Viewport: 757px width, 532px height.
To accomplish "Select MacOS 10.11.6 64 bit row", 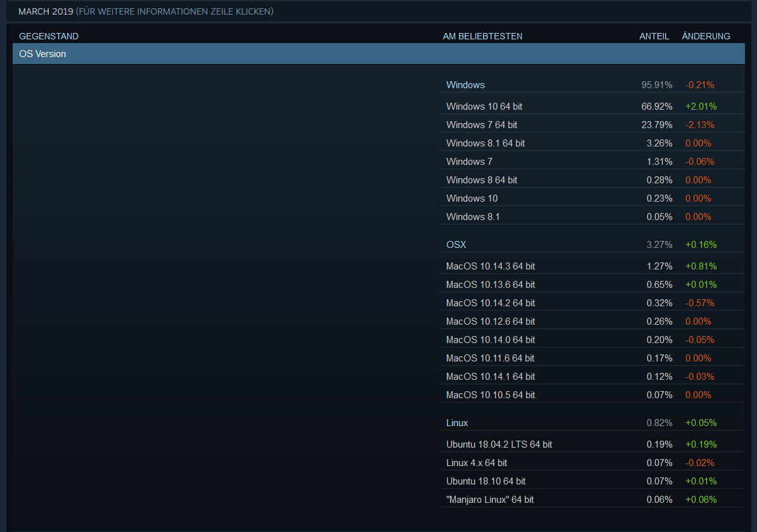I will point(592,358).
